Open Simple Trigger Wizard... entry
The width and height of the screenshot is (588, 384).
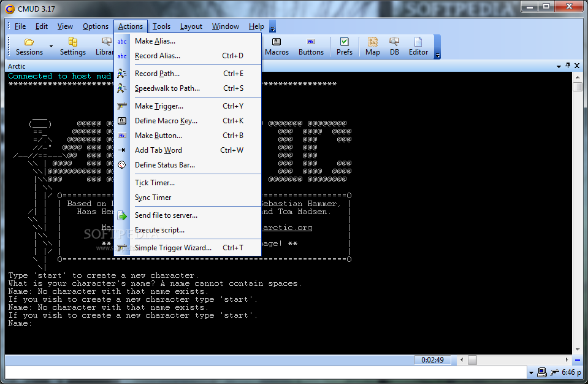click(188, 247)
